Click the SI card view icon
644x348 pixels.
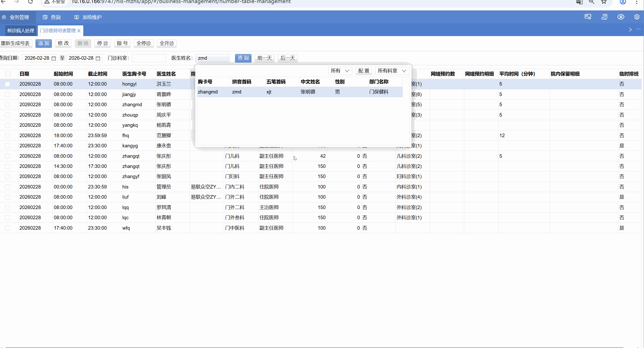[588, 17]
